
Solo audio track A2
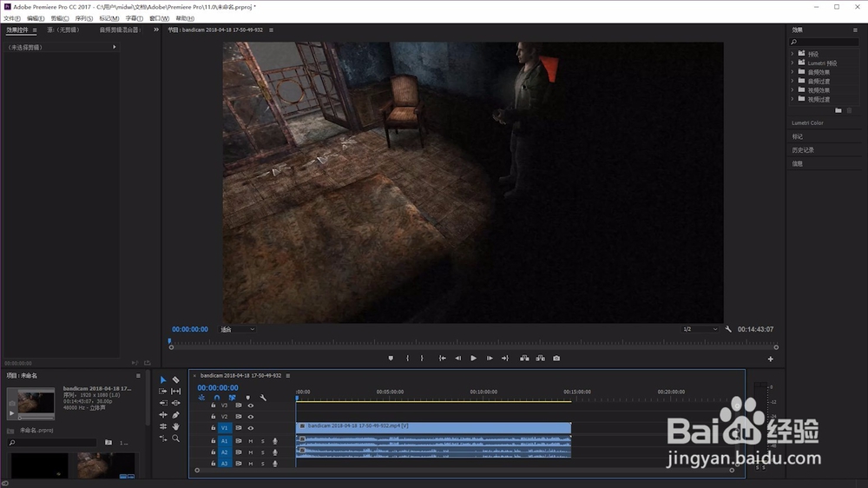pos(263,452)
